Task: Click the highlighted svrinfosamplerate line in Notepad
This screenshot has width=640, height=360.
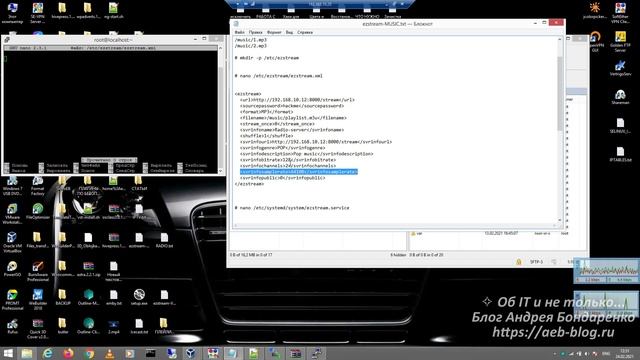Action: [299, 172]
